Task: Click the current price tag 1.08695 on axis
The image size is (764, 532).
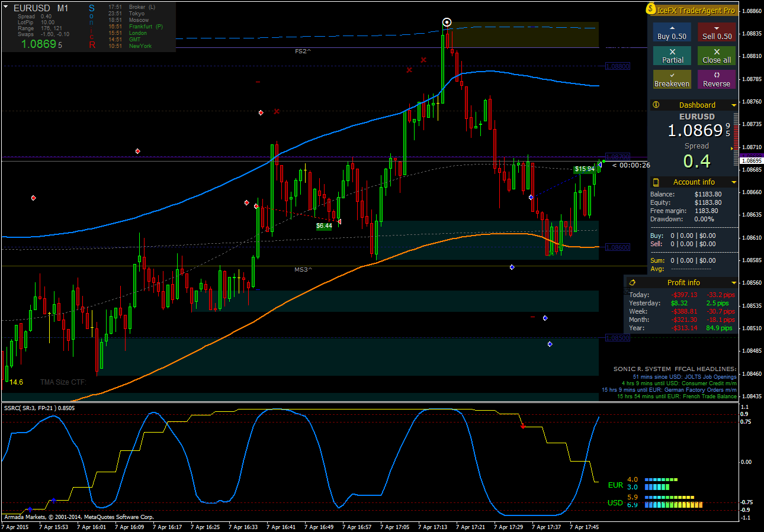Action: [751, 160]
